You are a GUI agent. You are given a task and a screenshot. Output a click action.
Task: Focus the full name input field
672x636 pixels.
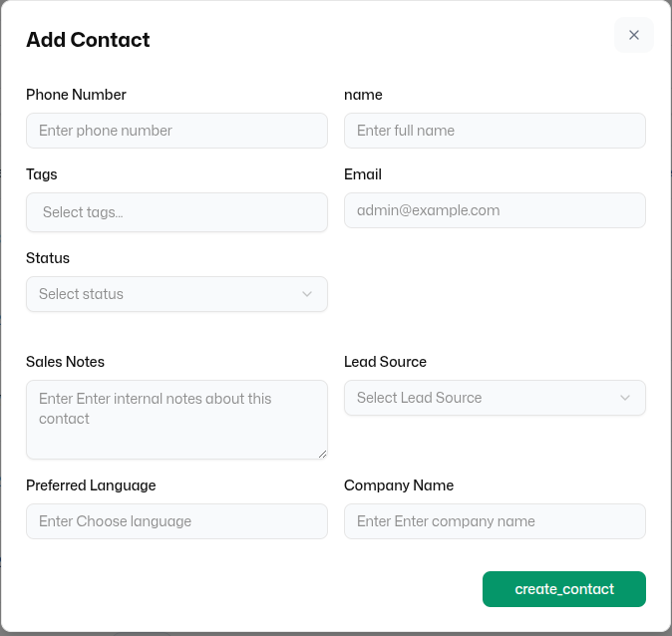pos(495,131)
